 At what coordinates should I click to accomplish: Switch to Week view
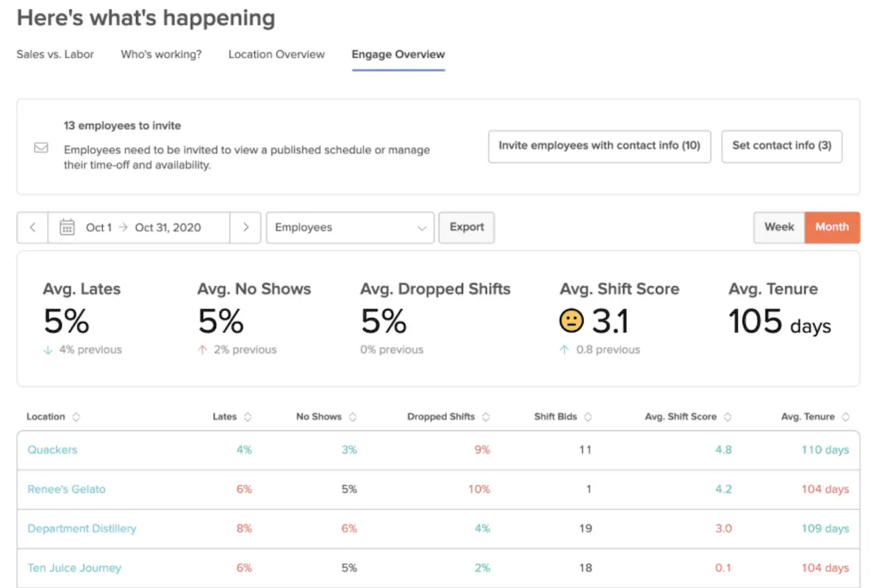(779, 227)
